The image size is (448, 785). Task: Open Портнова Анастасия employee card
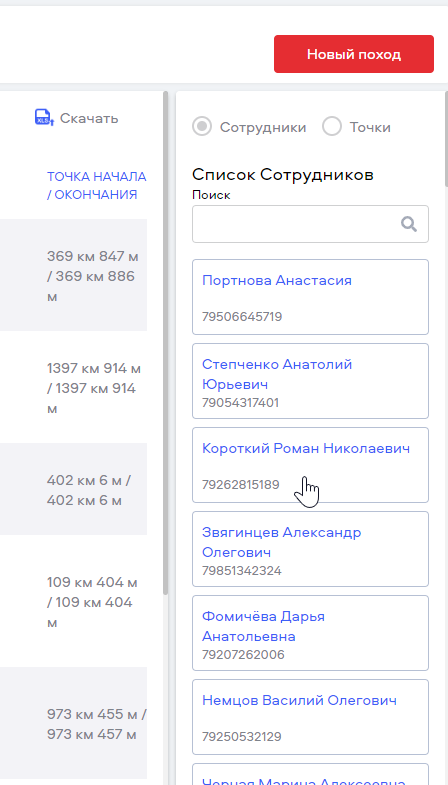[310, 297]
